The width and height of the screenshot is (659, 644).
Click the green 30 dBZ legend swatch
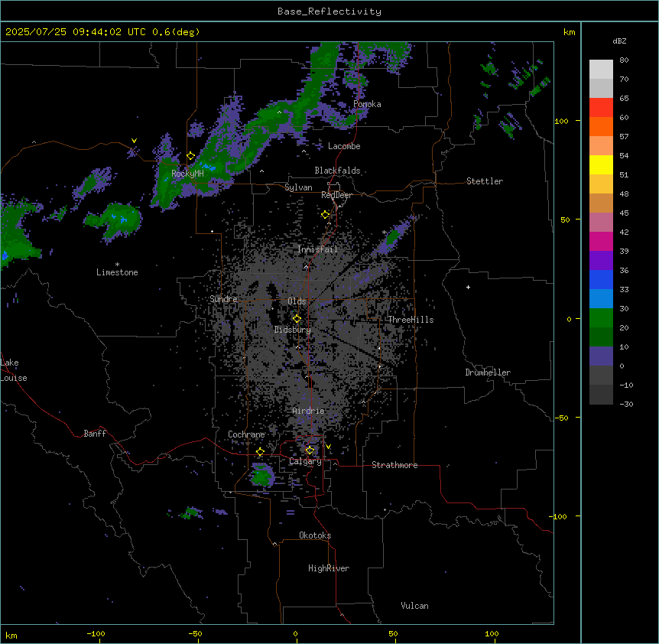(x=601, y=318)
